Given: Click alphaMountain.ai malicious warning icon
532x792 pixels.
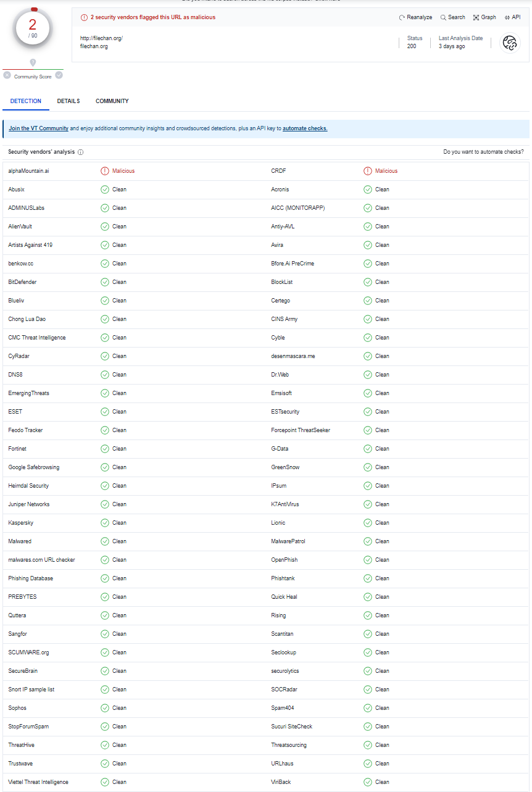Looking at the screenshot, I should (x=105, y=171).
